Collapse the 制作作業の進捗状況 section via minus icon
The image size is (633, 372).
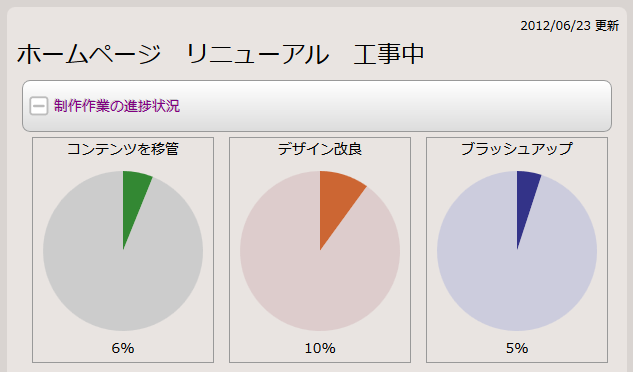tap(39, 106)
